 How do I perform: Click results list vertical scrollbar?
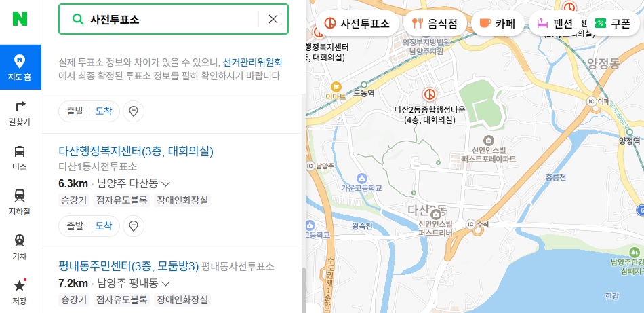click(304, 289)
